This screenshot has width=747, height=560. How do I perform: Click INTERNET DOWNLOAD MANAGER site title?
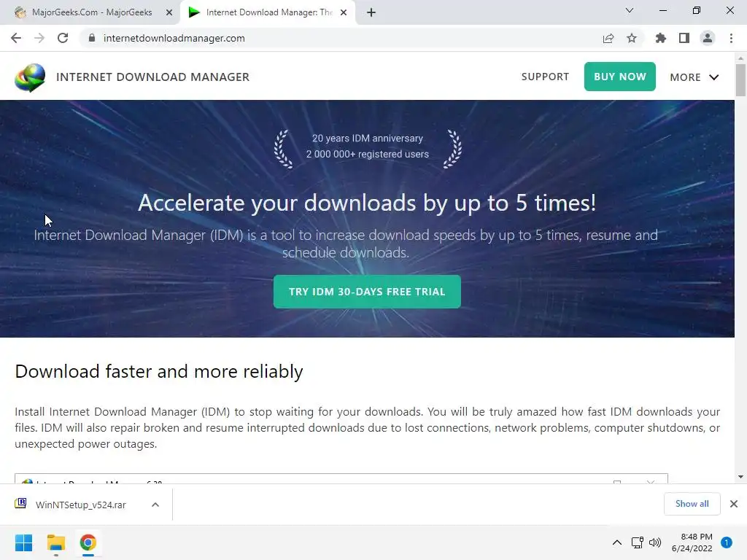(x=153, y=77)
